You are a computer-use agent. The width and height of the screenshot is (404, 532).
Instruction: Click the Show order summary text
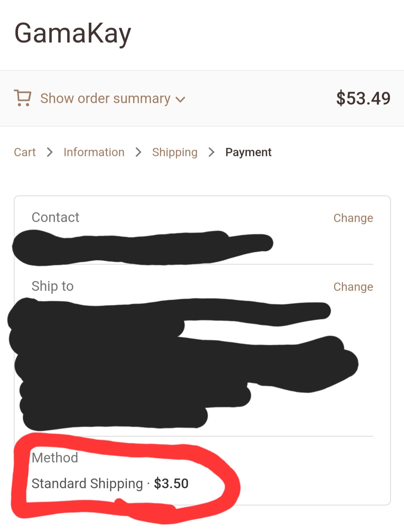coord(105,98)
